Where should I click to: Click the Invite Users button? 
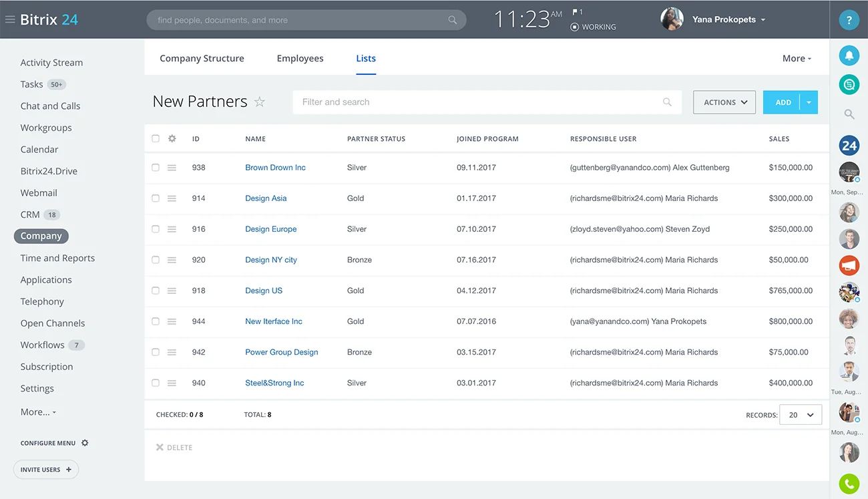pyautogui.click(x=46, y=470)
